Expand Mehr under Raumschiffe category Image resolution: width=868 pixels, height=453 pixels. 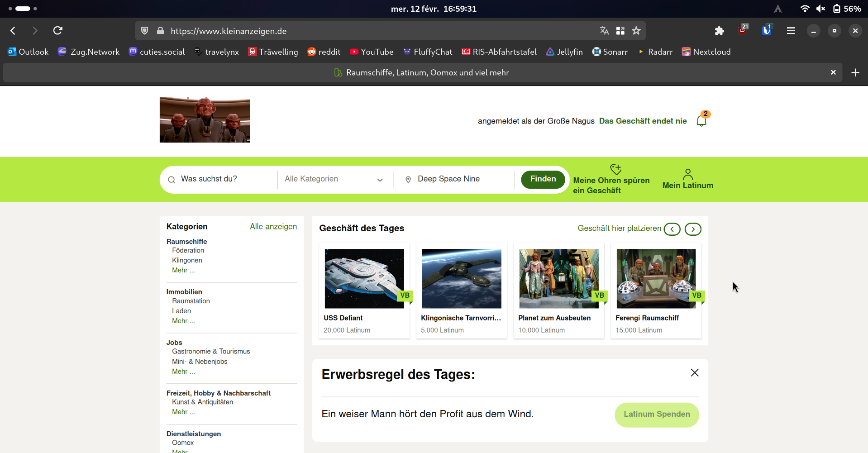(183, 270)
